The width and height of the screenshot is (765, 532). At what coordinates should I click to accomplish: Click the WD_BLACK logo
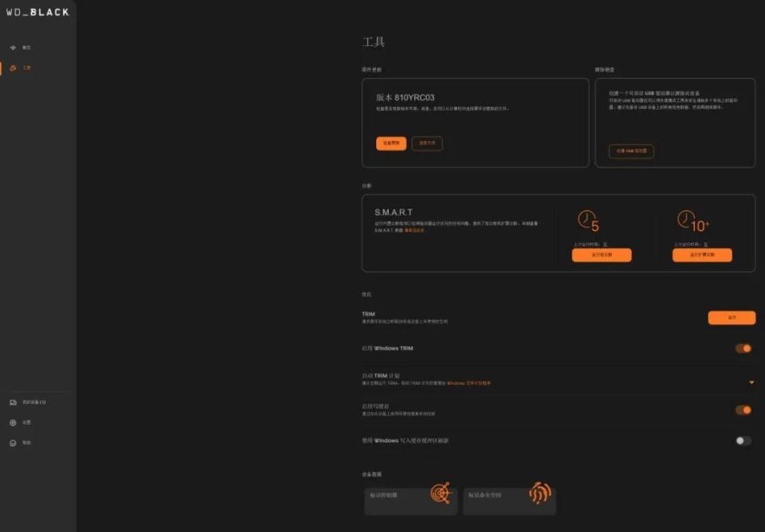(x=37, y=12)
